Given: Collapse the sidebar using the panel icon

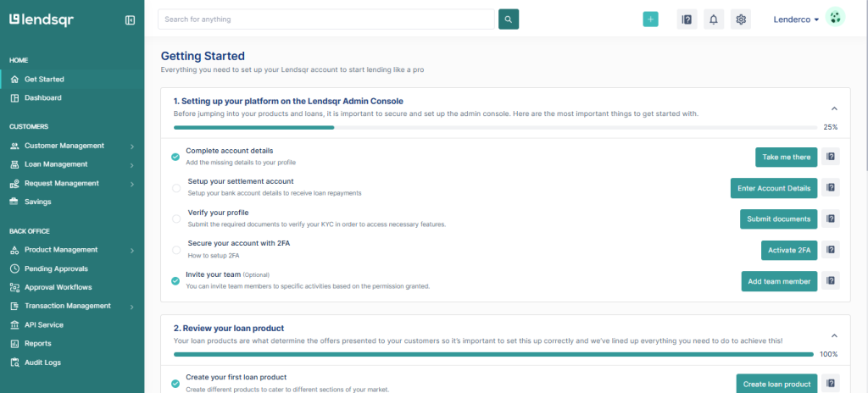Looking at the screenshot, I should click(130, 20).
